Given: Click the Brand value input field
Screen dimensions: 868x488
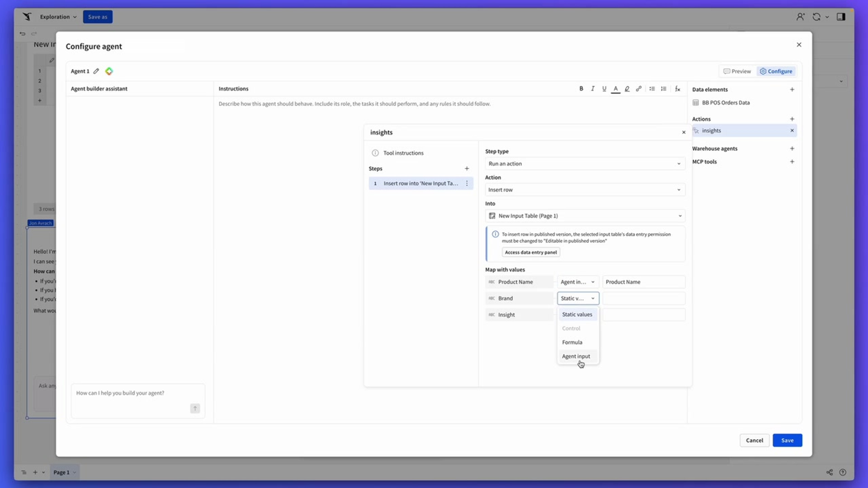Looking at the screenshot, I should pos(644,298).
